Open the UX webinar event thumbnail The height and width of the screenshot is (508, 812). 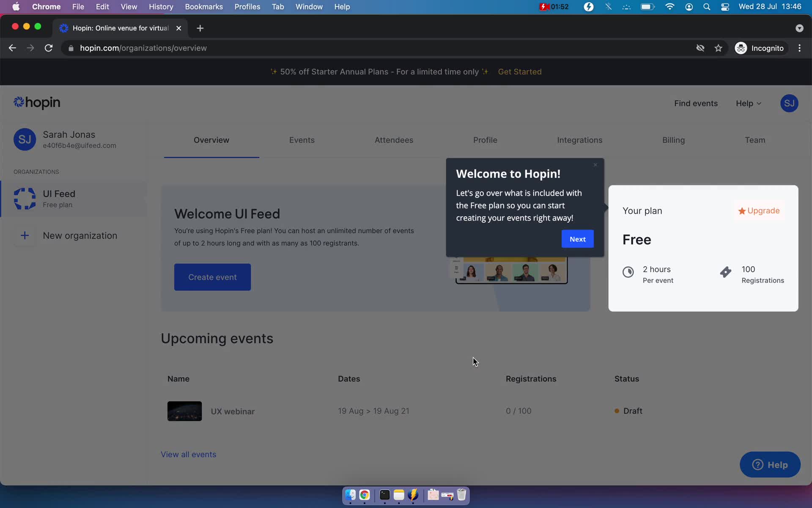click(x=184, y=411)
